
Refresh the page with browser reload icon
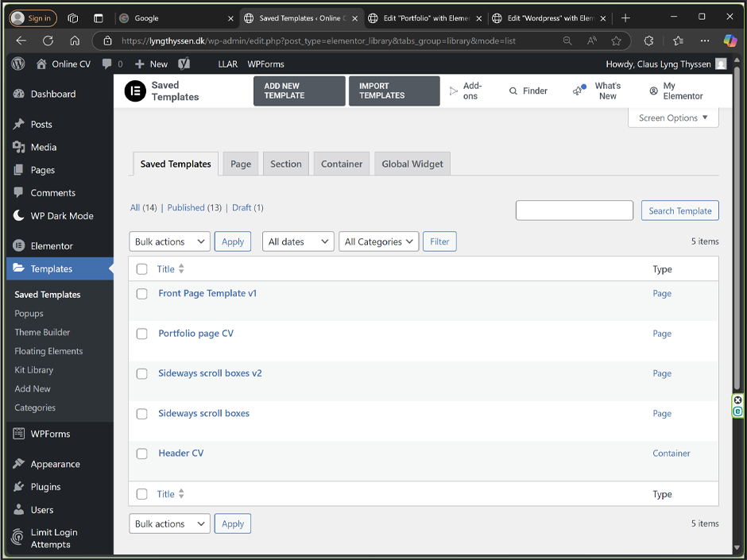pos(48,41)
